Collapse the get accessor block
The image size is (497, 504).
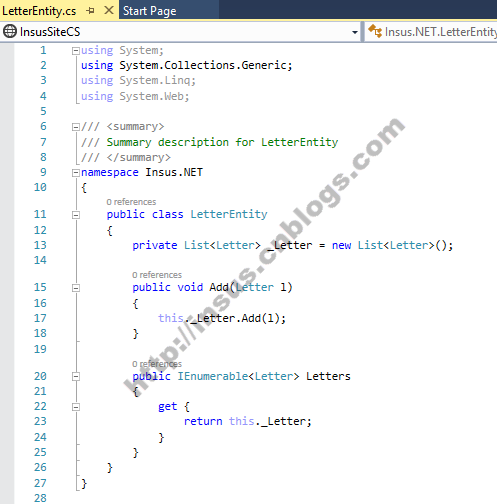[76, 407]
